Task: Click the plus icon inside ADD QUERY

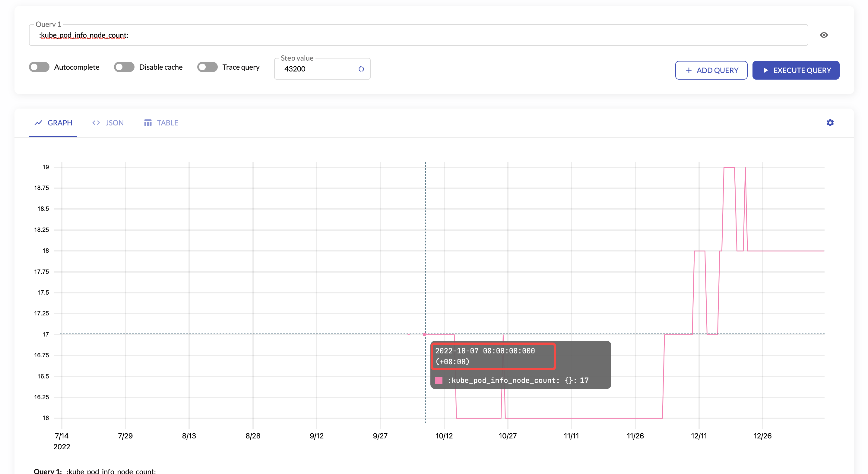Action: [x=689, y=70]
